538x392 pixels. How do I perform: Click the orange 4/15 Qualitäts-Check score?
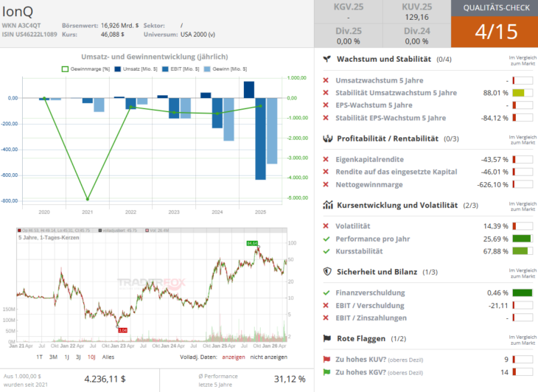[496, 32]
